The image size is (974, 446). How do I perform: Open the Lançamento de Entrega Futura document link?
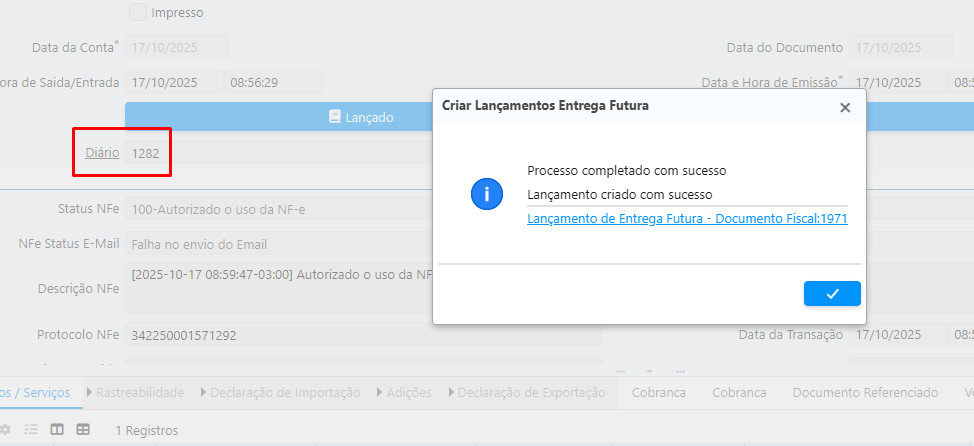[x=687, y=219]
